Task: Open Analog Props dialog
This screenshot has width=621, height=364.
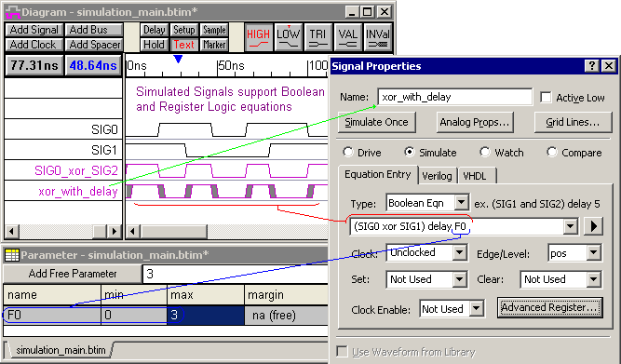Action: point(475,122)
